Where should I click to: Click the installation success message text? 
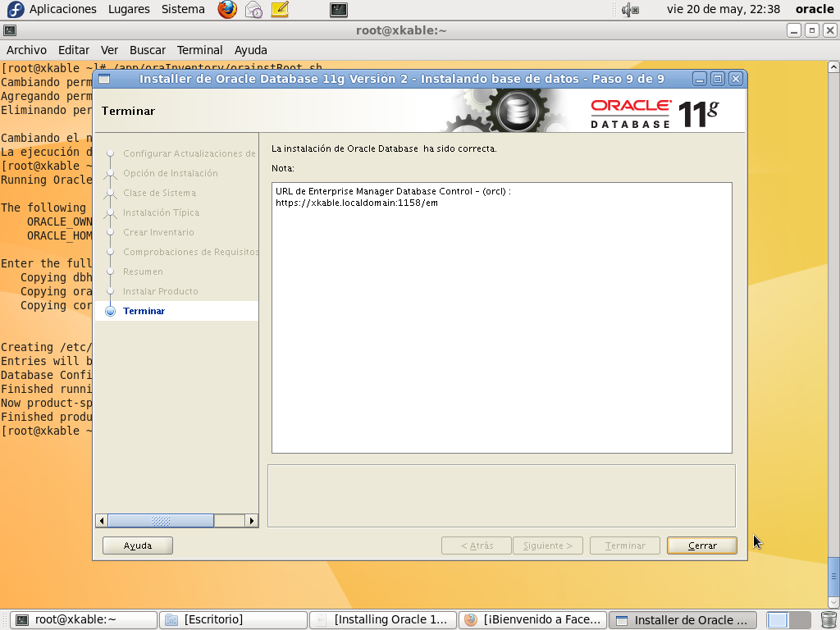384,148
